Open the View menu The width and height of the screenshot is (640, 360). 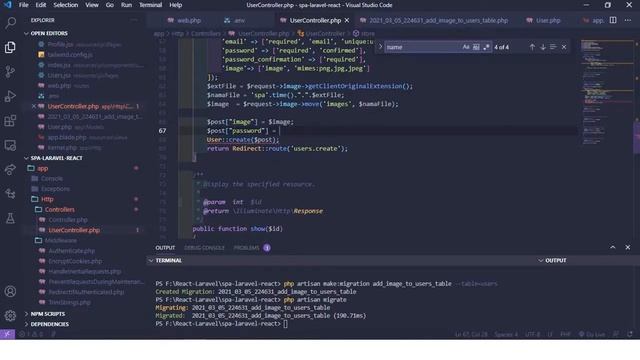(92, 5)
